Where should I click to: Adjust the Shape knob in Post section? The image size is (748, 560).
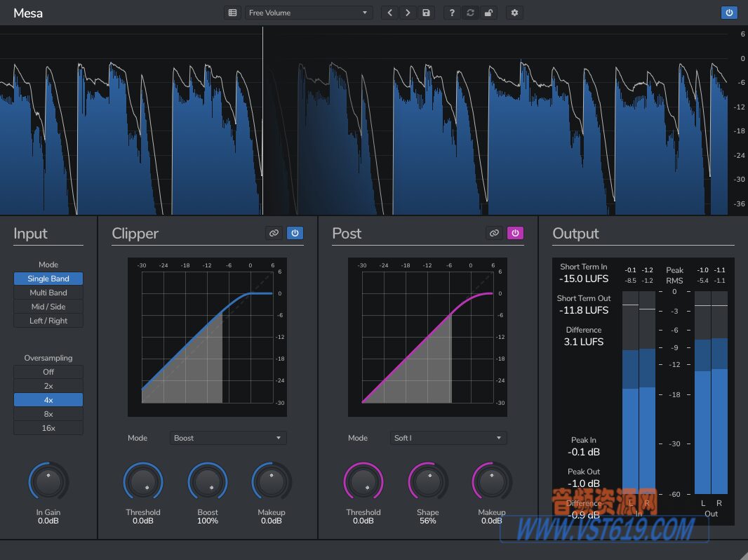[x=427, y=481]
